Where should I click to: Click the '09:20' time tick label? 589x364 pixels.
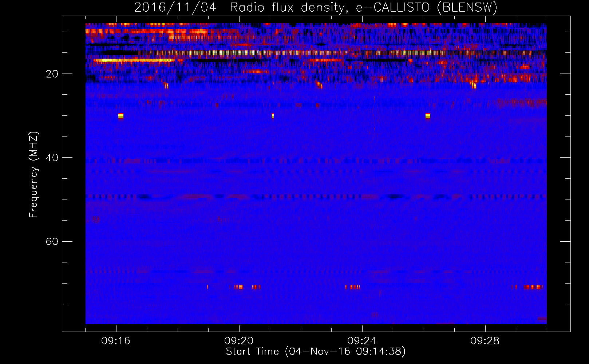(239, 341)
